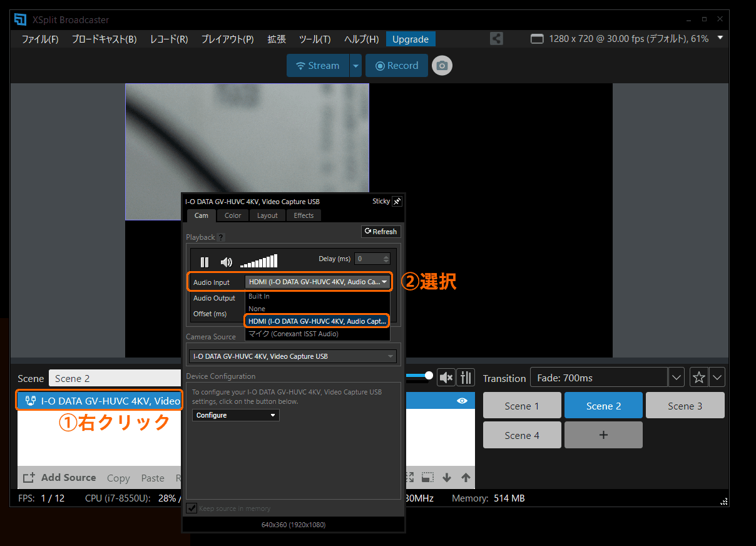Adjust the source volume level bars
Screen dimensions: 756x546
pos(258,262)
